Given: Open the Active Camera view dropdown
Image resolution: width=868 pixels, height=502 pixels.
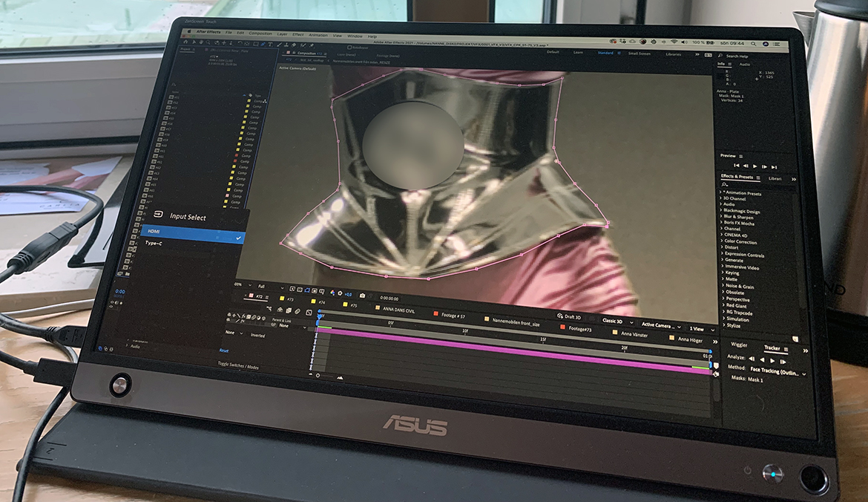Looking at the screenshot, I should [x=660, y=325].
